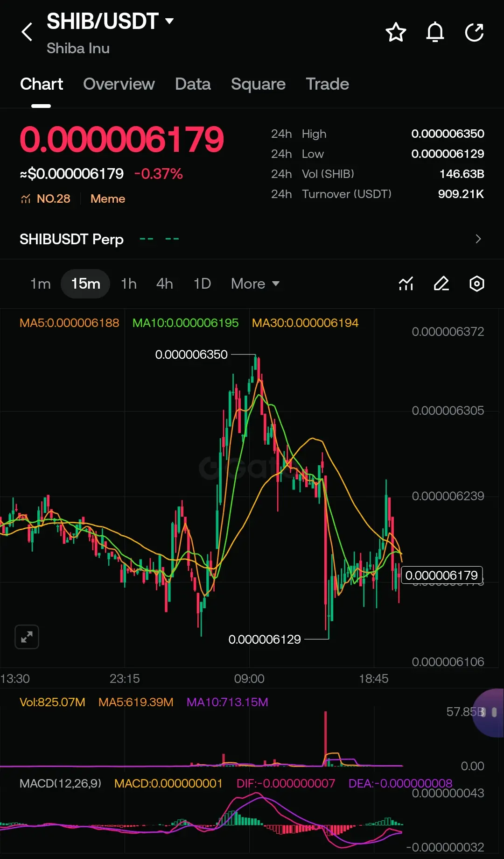Image resolution: width=504 pixels, height=859 pixels.
Task: Switch to the Square tab
Action: click(258, 84)
